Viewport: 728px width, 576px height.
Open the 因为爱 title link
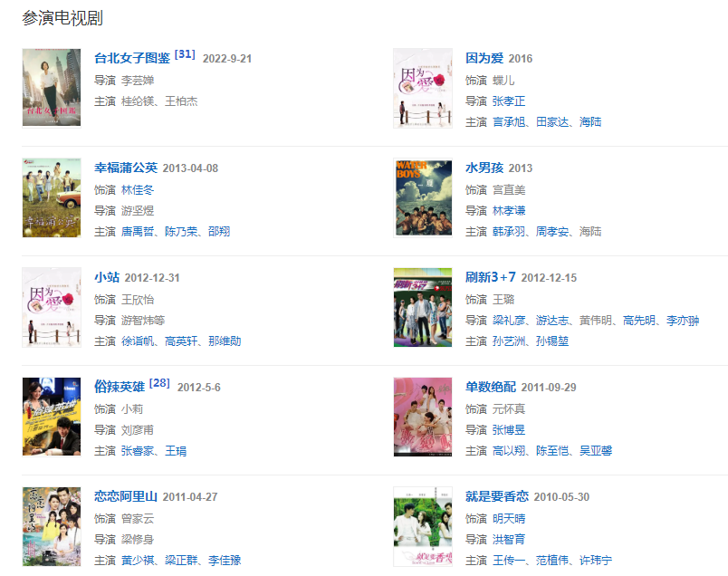tap(484, 58)
